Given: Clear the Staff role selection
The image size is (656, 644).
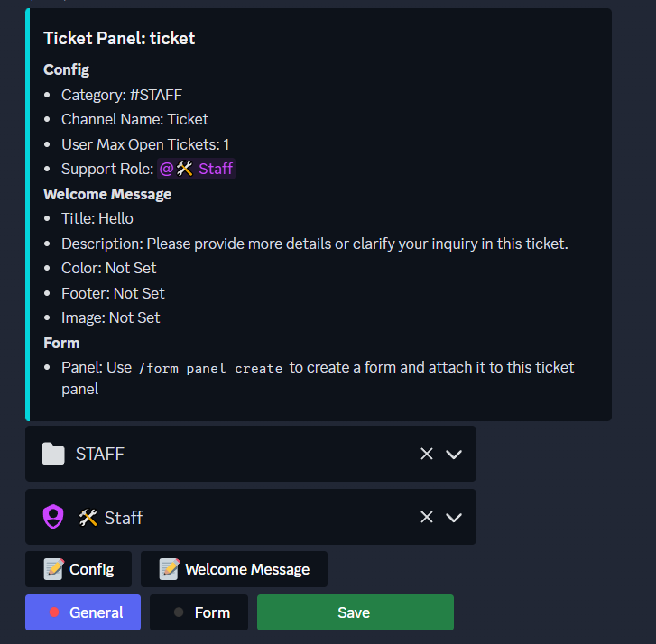Looking at the screenshot, I should [x=427, y=517].
